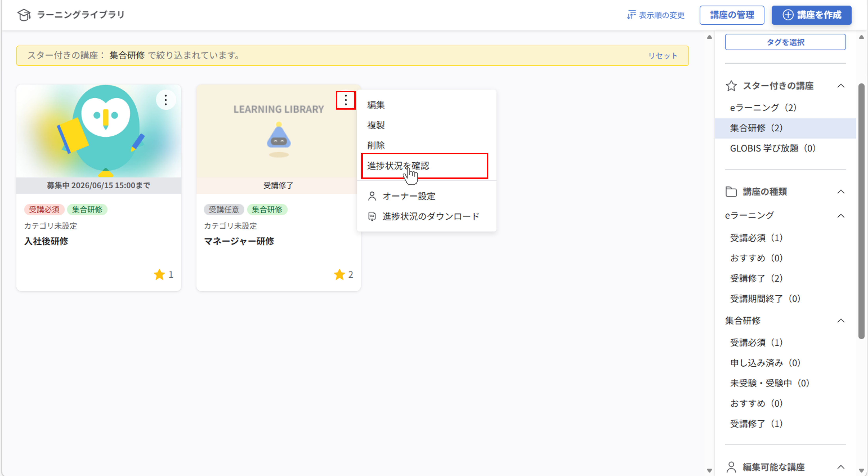Click the sidebar scroll-down arrow
Image resolution: width=868 pixels, height=476 pixels.
861,470
